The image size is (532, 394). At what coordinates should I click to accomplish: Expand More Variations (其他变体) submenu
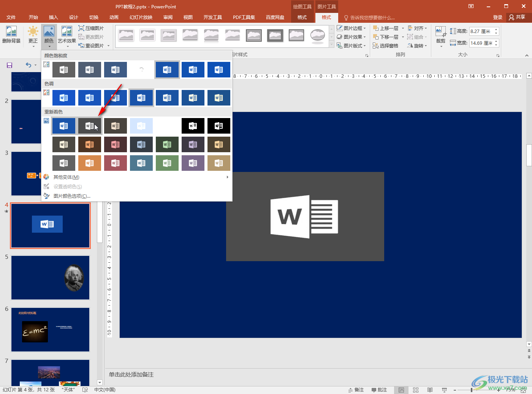[137, 177]
